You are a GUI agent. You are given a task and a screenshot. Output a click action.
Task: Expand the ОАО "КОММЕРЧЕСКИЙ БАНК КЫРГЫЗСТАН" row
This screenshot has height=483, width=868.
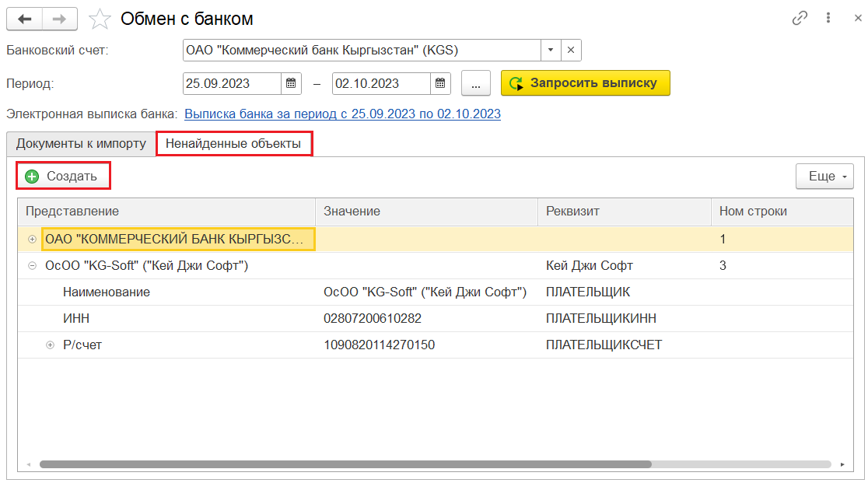click(32, 240)
